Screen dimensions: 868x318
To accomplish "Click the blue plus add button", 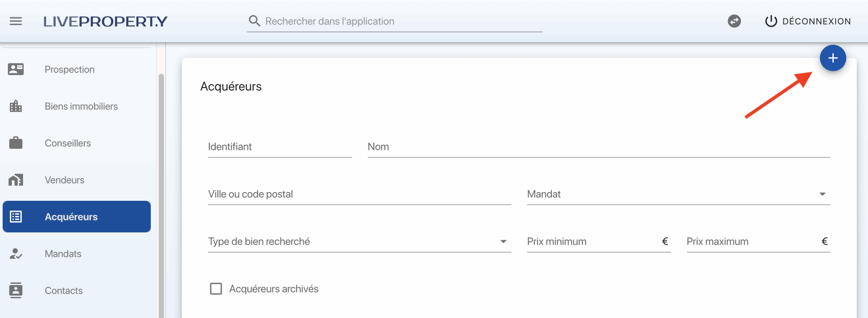I will (x=833, y=58).
